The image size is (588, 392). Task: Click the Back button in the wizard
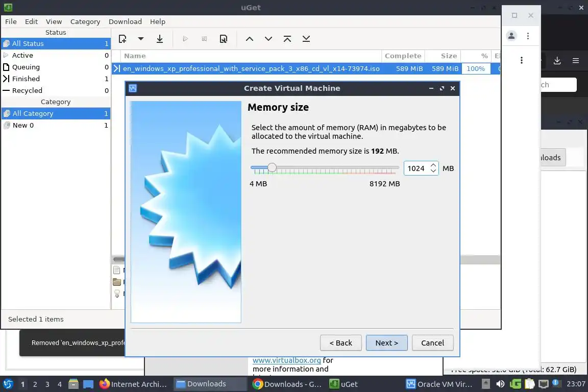pos(341,343)
